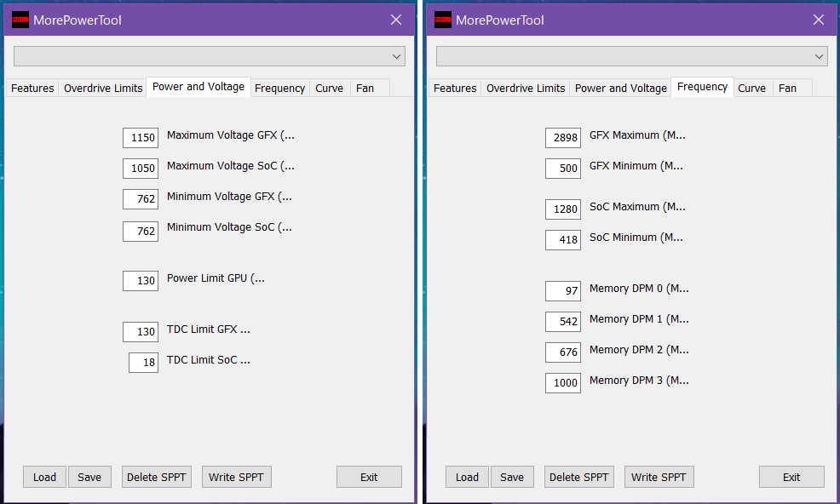Click Exit button in right window

[x=791, y=477]
